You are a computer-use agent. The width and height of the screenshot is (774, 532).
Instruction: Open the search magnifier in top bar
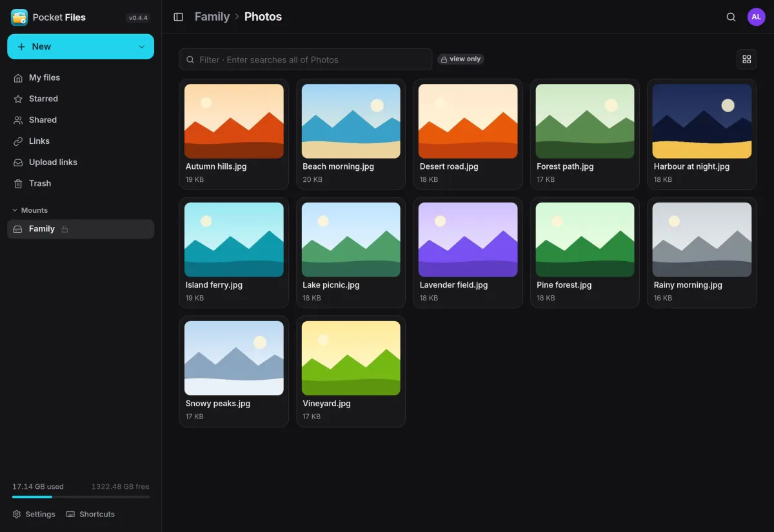coord(731,17)
